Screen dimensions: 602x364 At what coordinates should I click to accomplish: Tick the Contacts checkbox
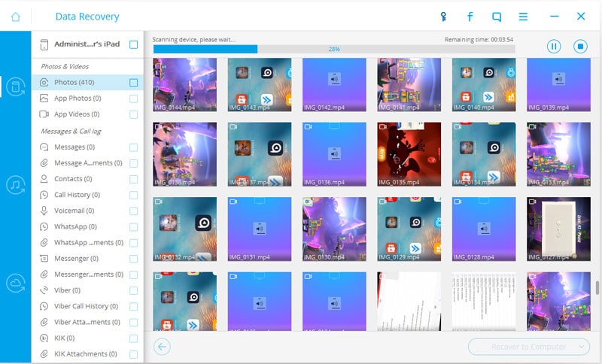click(x=134, y=179)
